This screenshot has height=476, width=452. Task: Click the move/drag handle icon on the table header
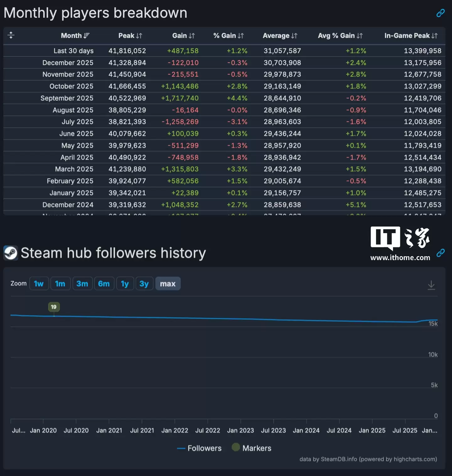click(10, 36)
